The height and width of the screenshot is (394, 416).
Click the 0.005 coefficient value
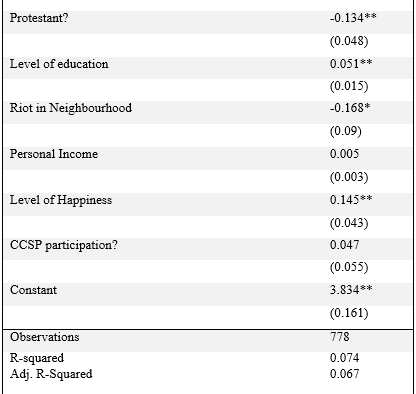[344, 154]
